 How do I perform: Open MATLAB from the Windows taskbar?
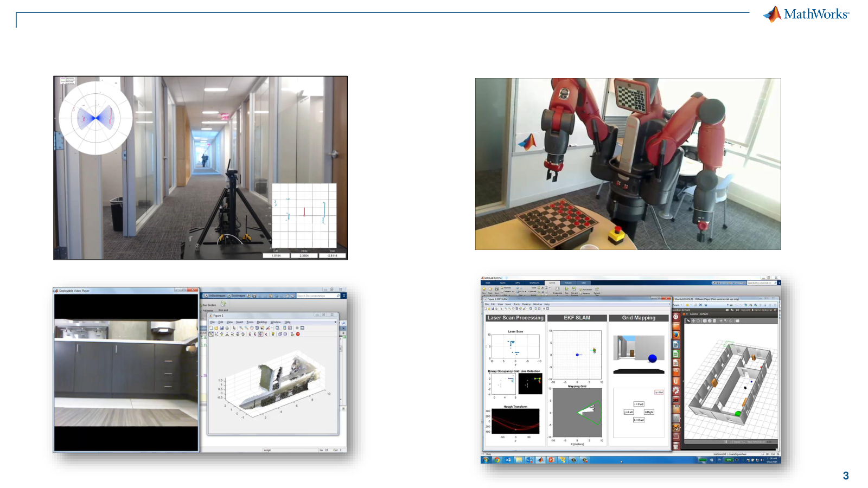tap(540, 460)
